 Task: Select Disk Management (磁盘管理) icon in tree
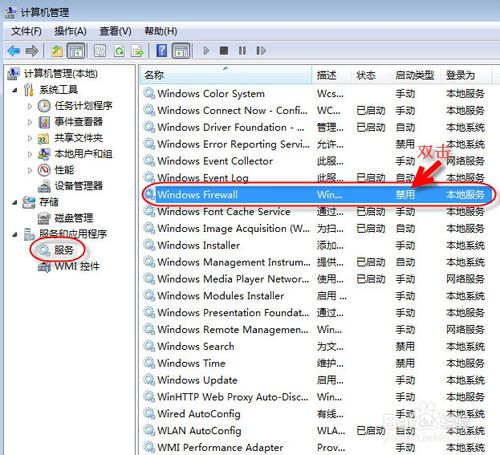point(44,218)
